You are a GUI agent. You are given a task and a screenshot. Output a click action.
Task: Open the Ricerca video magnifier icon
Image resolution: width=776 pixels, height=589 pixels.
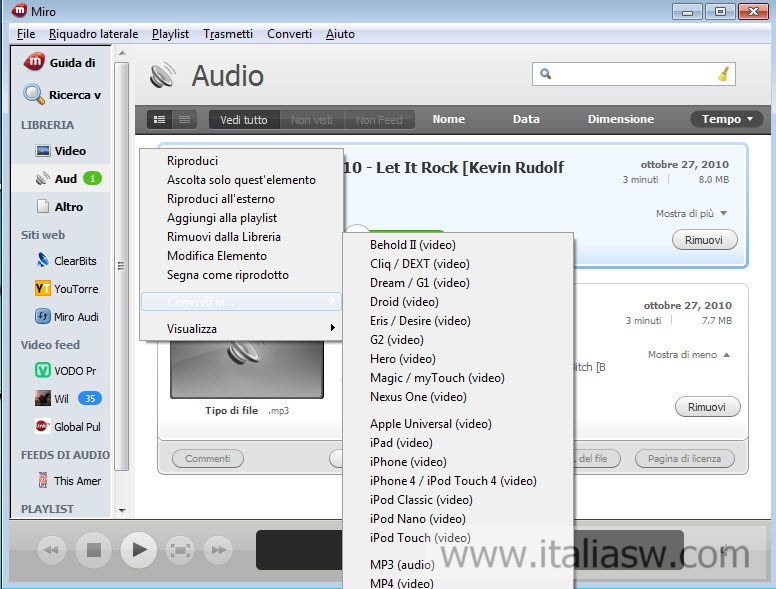34,94
